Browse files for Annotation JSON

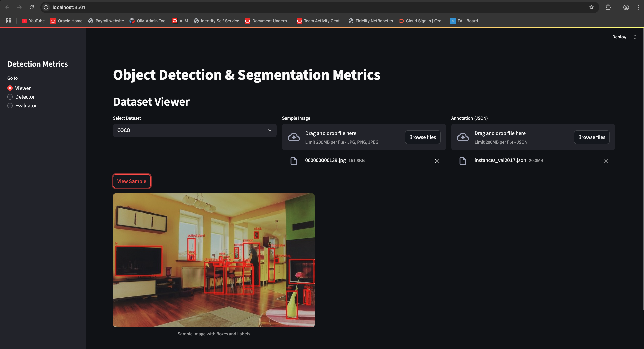coord(592,137)
